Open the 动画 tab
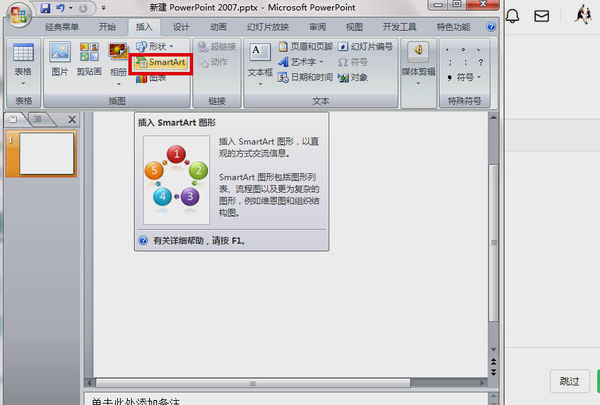600x405 pixels. [x=218, y=27]
